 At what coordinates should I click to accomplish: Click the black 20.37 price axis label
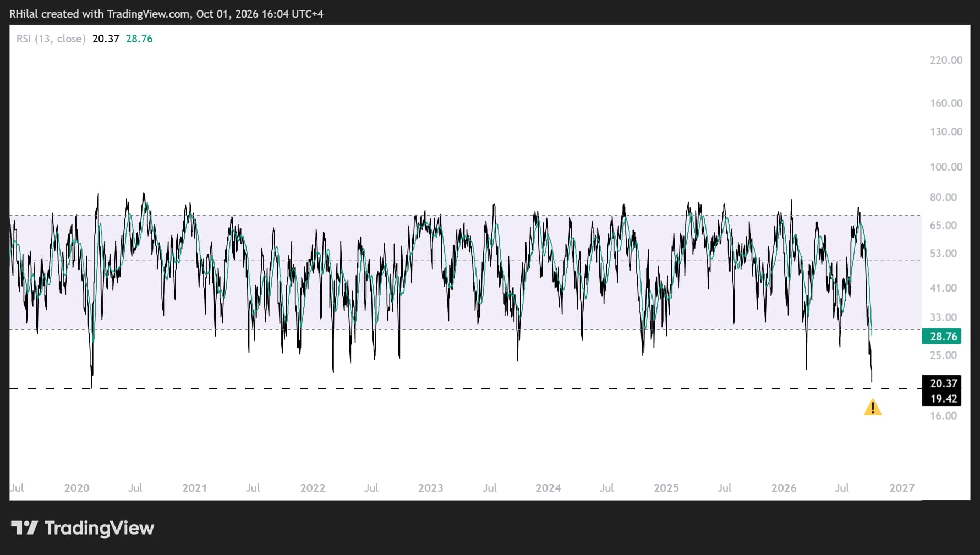(x=942, y=383)
